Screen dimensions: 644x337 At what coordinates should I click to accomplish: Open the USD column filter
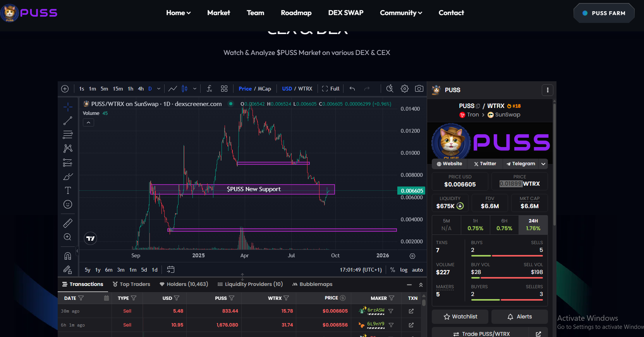pyautogui.click(x=177, y=298)
